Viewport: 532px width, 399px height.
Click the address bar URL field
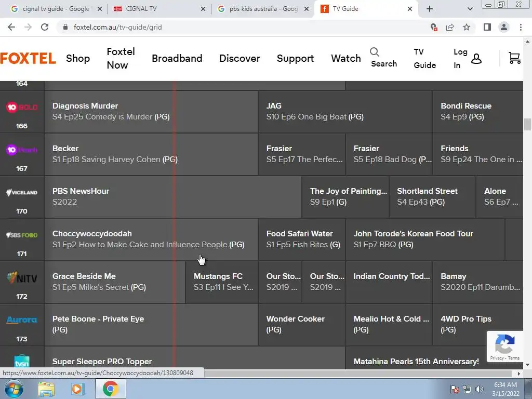pyautogui.click(x=244, y=27)
